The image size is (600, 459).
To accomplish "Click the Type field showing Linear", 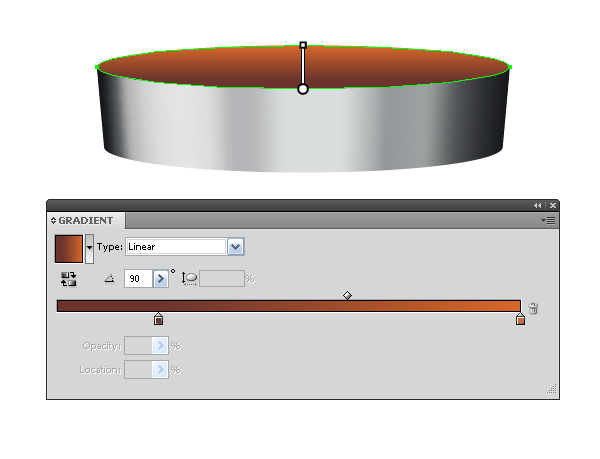I will click(x=177, y=247).
